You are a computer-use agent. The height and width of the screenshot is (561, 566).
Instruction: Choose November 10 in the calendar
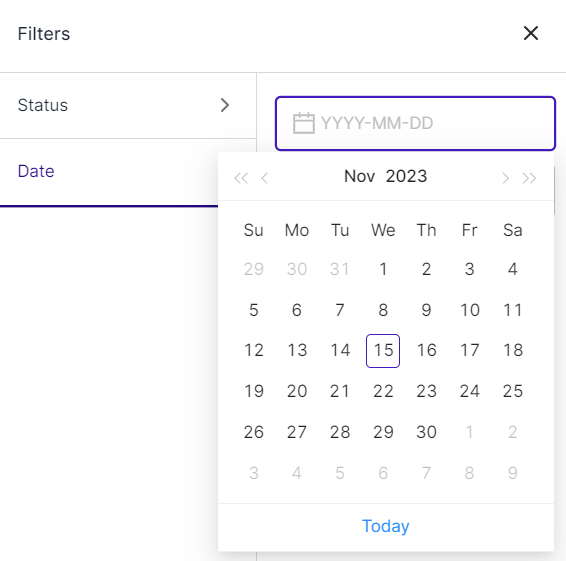coord(470,310)
